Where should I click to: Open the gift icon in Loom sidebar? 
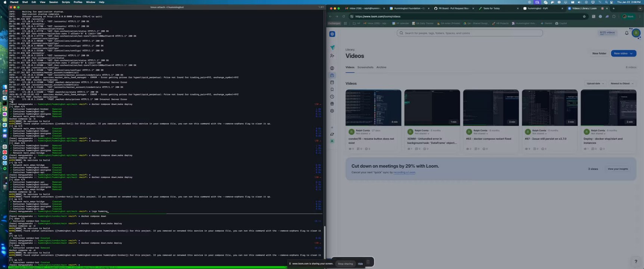pos(332,104)
